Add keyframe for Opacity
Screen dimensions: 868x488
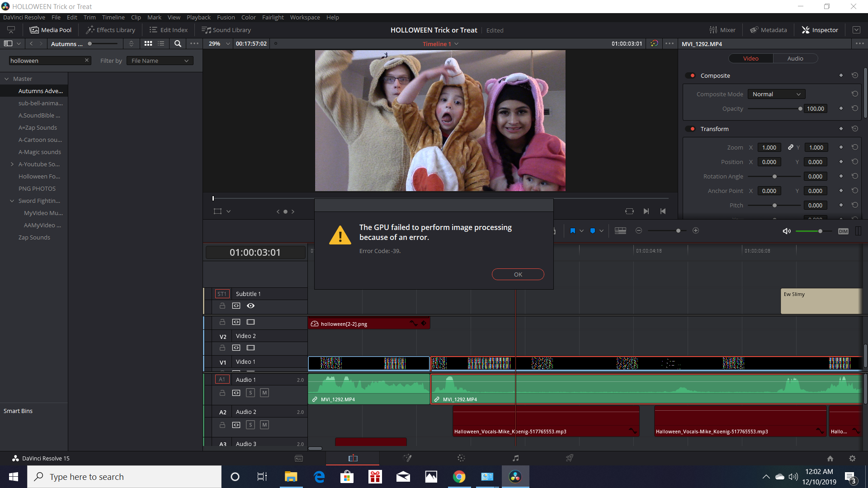tap(841, 108)
